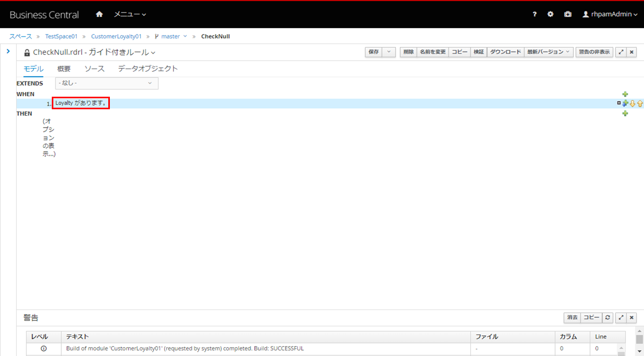Open the rhpamAdmin user menu

click(609, 14)
